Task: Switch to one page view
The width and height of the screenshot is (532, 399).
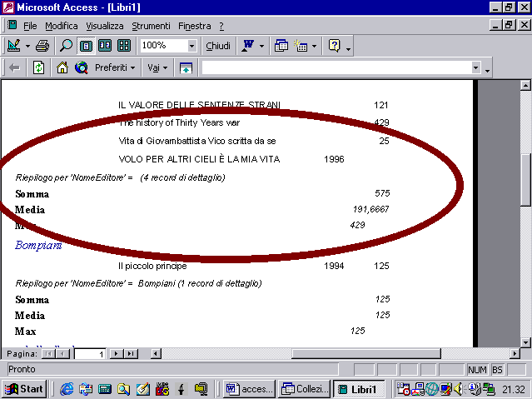Action: (86, 46)
